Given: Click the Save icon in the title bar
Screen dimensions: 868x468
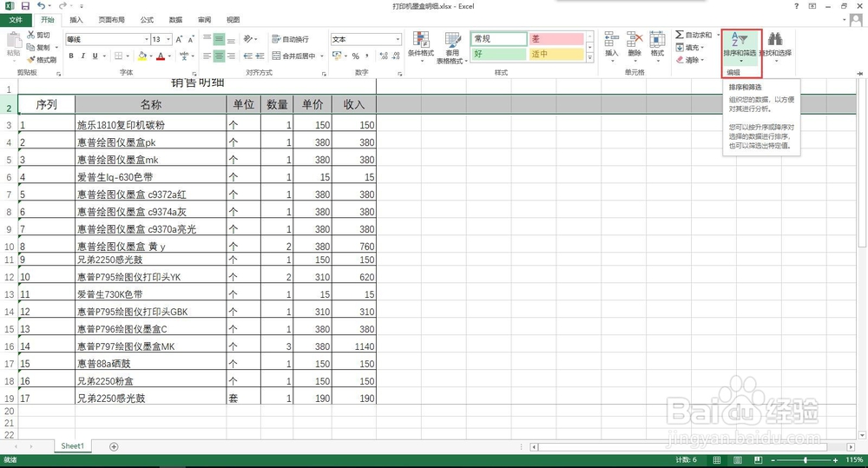Looking at the screenshot, I should click(25, 6).
